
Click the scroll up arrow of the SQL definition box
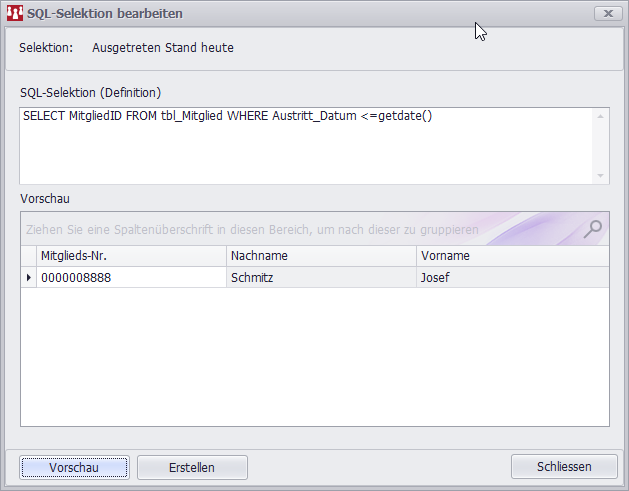coord(600,115)
